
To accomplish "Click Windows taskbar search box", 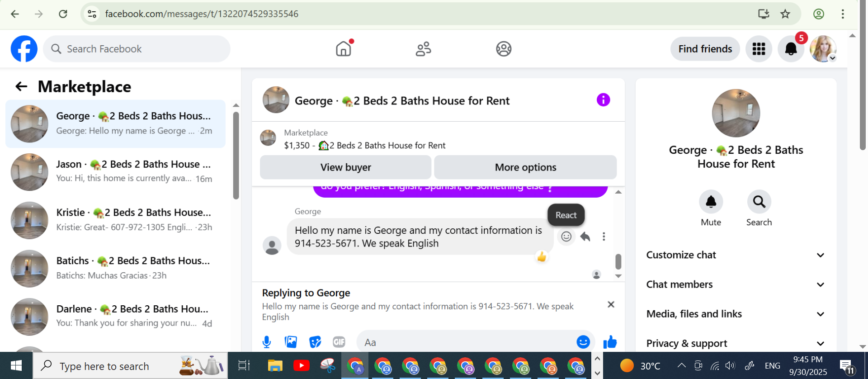I will point(130,365).
